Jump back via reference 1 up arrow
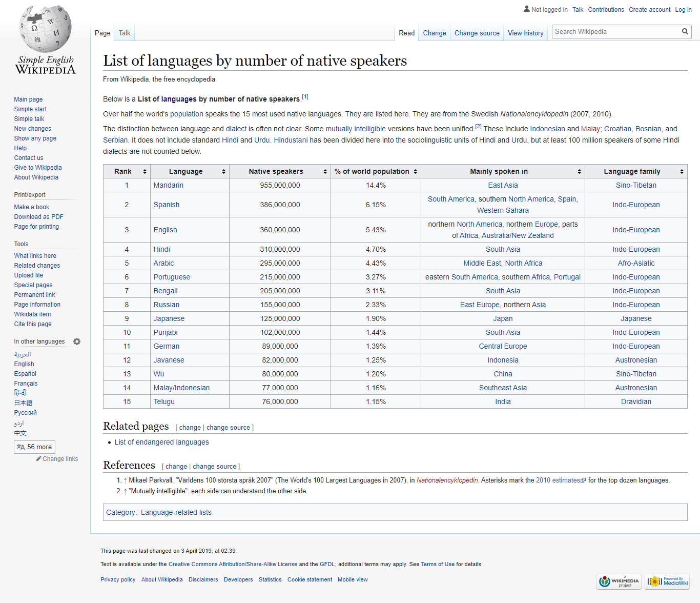The image size is (700, 603). click(125, 480)
